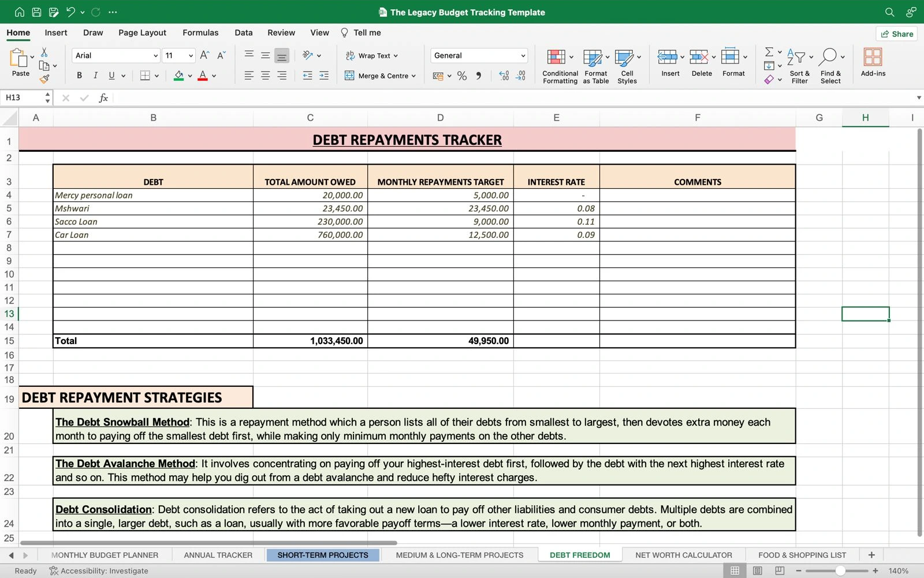Open the Formulas ribbon tab
The image size is (924, 578).
pos(200,33)
